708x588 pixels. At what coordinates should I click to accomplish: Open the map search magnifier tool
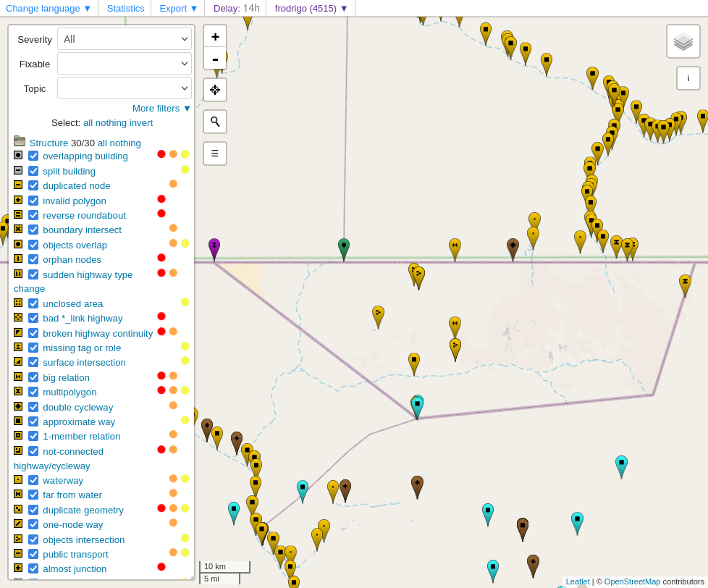click(214, 122)
